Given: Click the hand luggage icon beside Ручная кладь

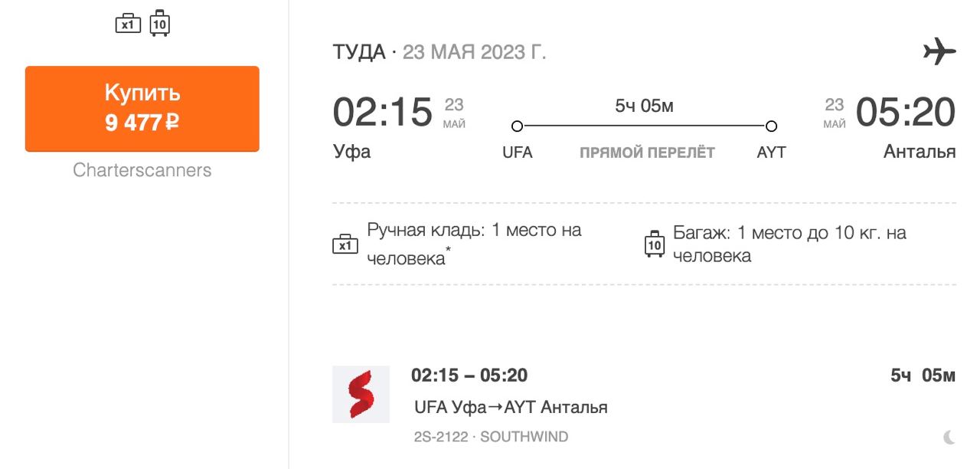Looking at the screenshot, I should pyautogui.click(x=345, y=244).
